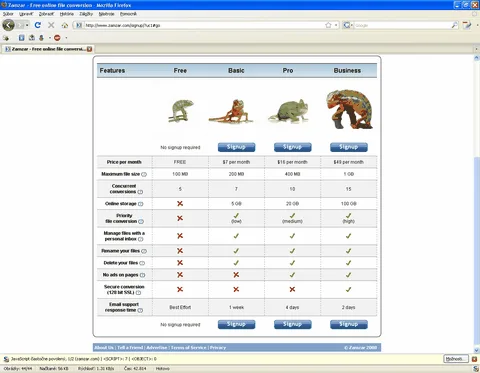The height and width of the screenshot is (373, 480).
Task: Stop page loading with the X icon
Action: pyautogui.click(x=51, y=25)
